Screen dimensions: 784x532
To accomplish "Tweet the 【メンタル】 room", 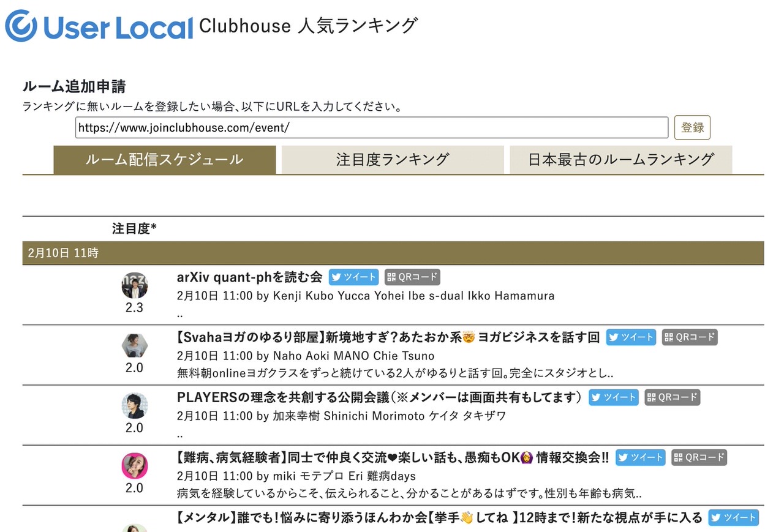I will 734,517.
